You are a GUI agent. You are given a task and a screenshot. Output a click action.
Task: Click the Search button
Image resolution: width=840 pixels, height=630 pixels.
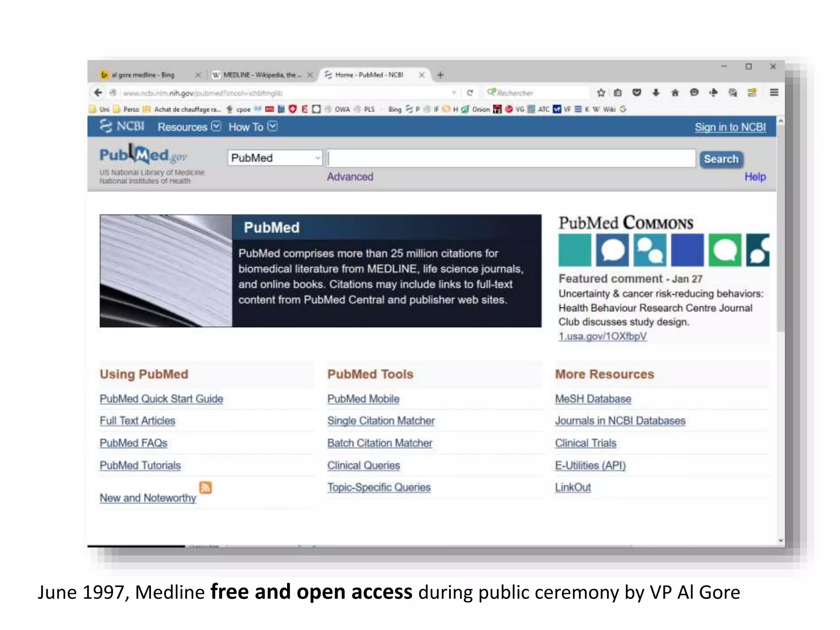[x=721, y=159]
